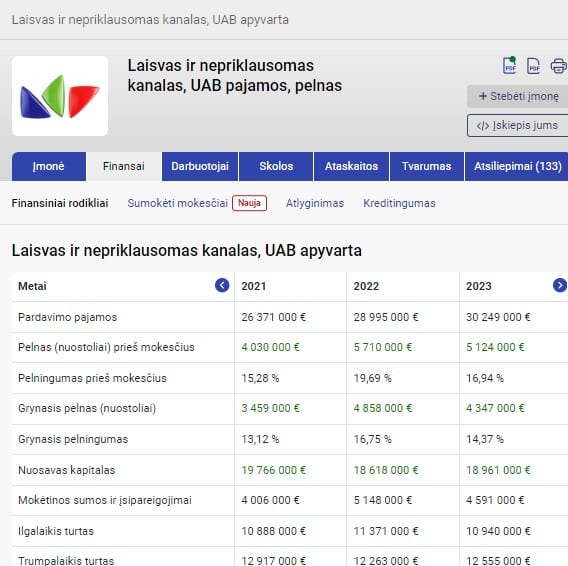Viewport: 568px width, 566px height.
Task: Select value 13,12 %
Action: tap(260, 440)
